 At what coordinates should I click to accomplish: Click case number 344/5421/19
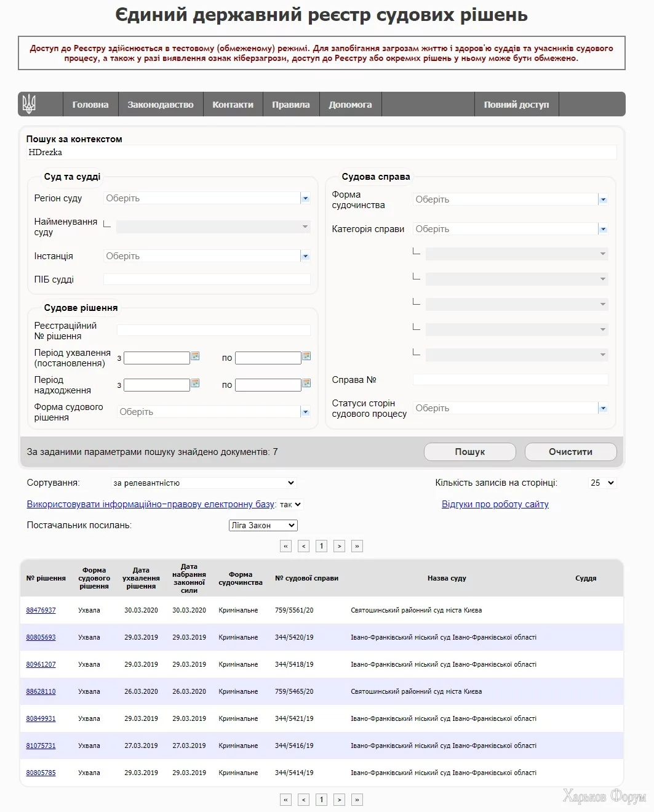[294, 718]
